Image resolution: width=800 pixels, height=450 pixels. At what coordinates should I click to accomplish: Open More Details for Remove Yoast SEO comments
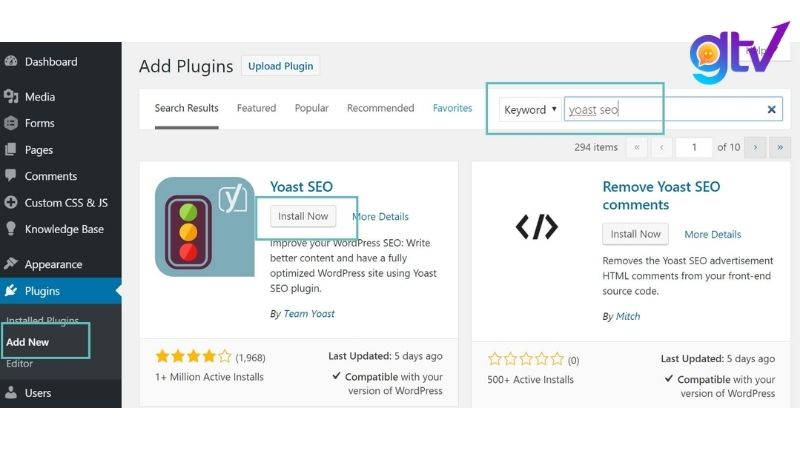[712, 234]
